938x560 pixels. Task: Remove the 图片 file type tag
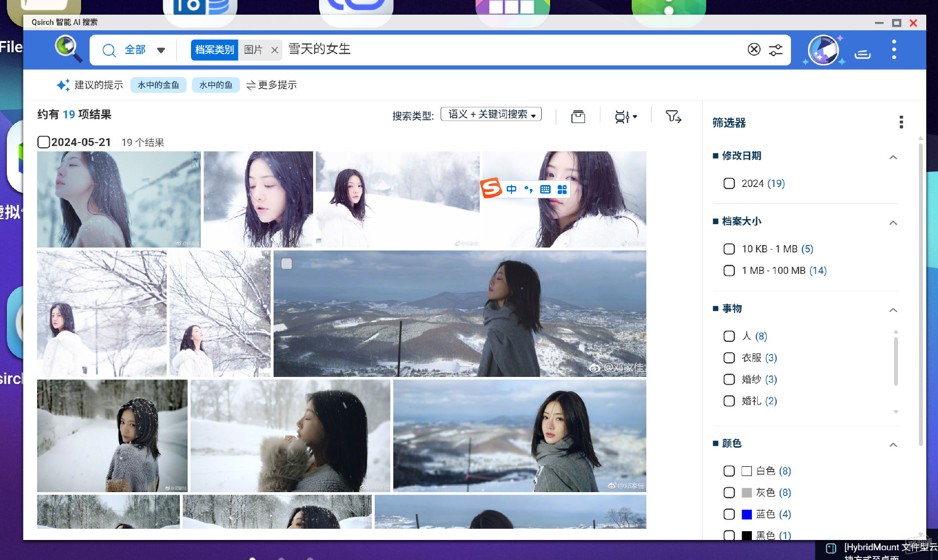pyautogui.click(x=275, y=50)
